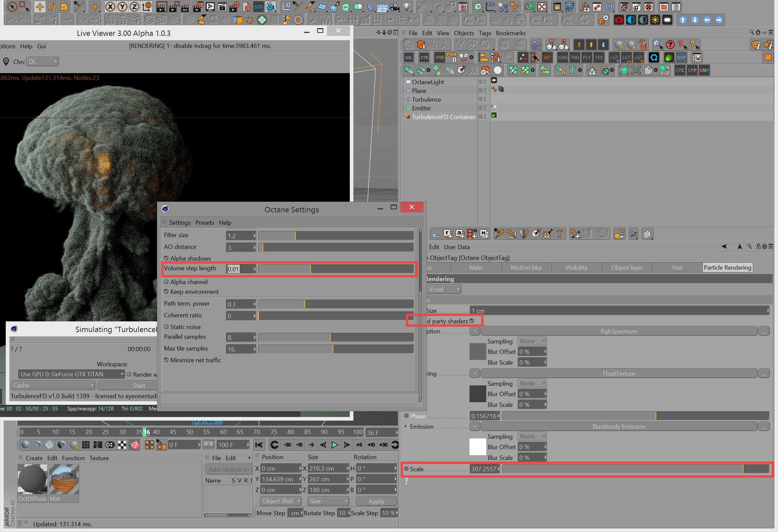
Task: Click the AMP toolbar icon
Action: [704, 70]
